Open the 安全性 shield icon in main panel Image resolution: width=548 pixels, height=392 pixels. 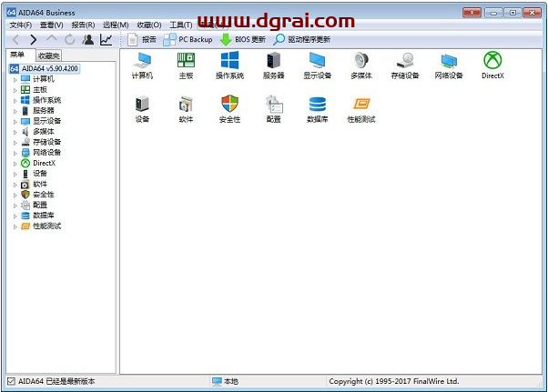coord(229,109)
